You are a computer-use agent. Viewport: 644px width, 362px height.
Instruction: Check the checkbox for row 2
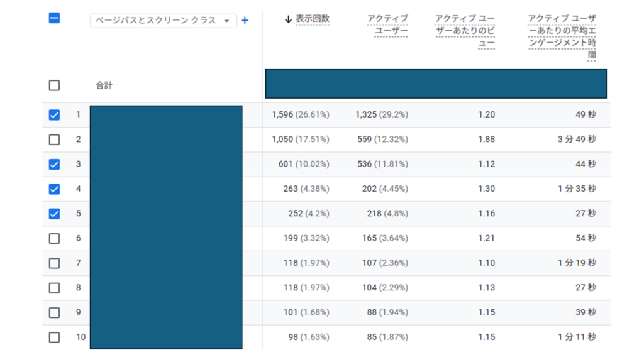click(x=54, y=140)
